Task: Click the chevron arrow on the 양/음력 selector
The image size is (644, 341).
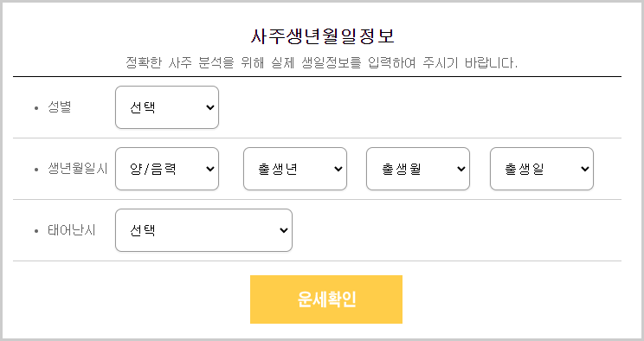Action: pos(209,169)
